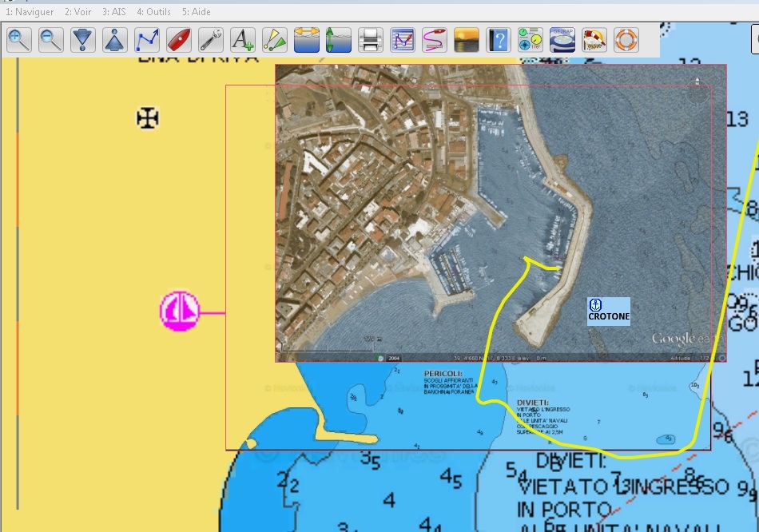Toggle the dashboard instruments icon

pyautogui.click(x=531, y=39)
